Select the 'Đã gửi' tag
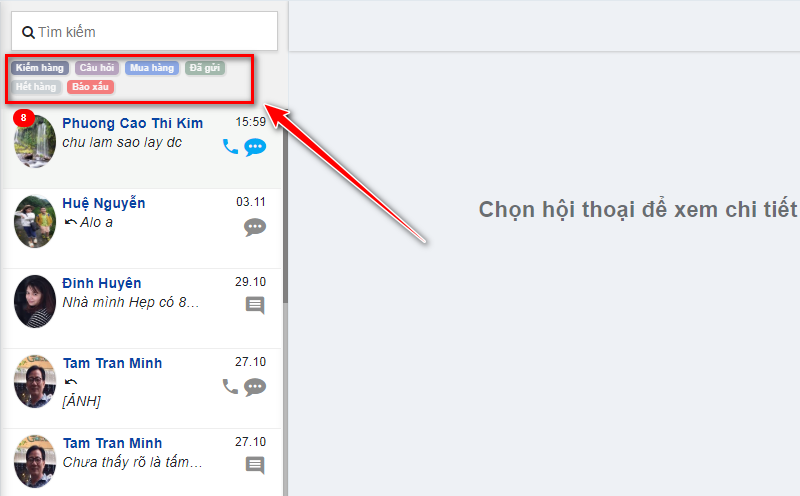 205,68
